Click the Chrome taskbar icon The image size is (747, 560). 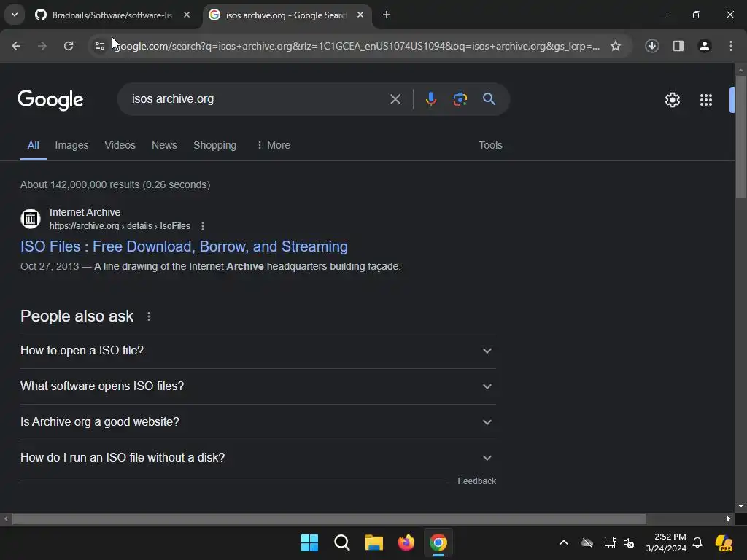coord(438,542)
